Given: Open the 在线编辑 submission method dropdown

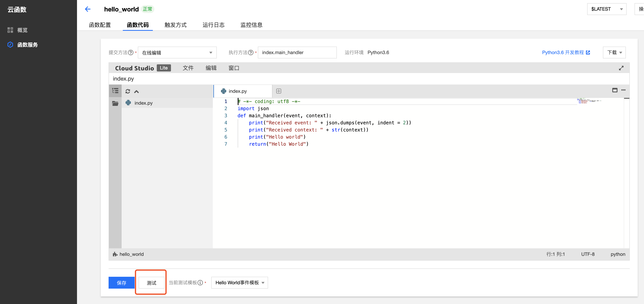Looking at the screenshot, I should pyautogui.click(x=177, y=53).
